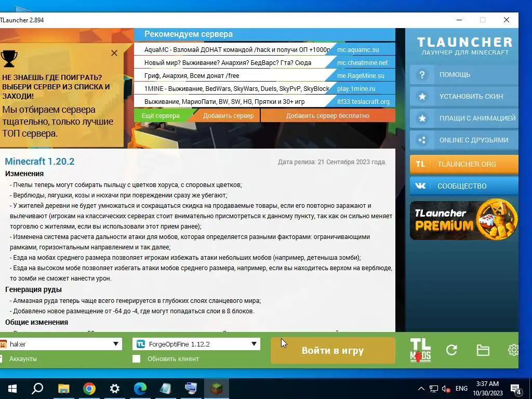The image size is (532, 399).
Task: Show hidden tray icons chevron
Action: point(421,389)
